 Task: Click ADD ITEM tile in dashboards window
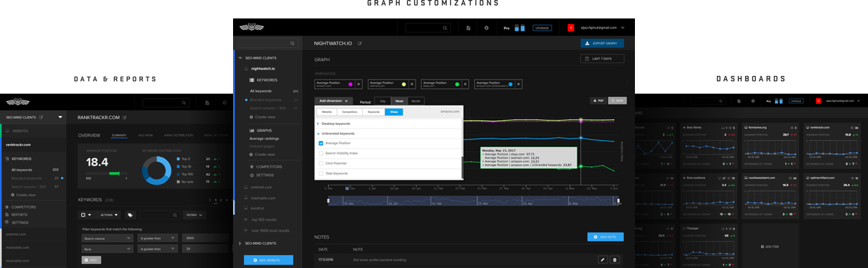pos(770,246)
